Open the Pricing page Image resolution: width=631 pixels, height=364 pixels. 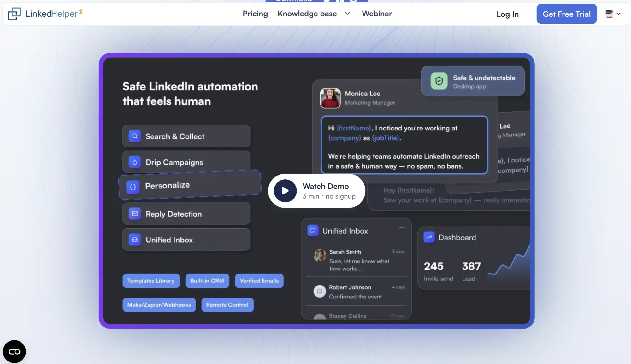tap(255, 14)
